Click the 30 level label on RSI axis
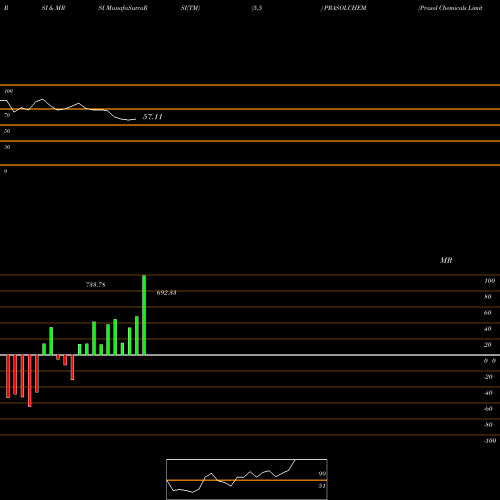500x500 pixels. (7, 147)
